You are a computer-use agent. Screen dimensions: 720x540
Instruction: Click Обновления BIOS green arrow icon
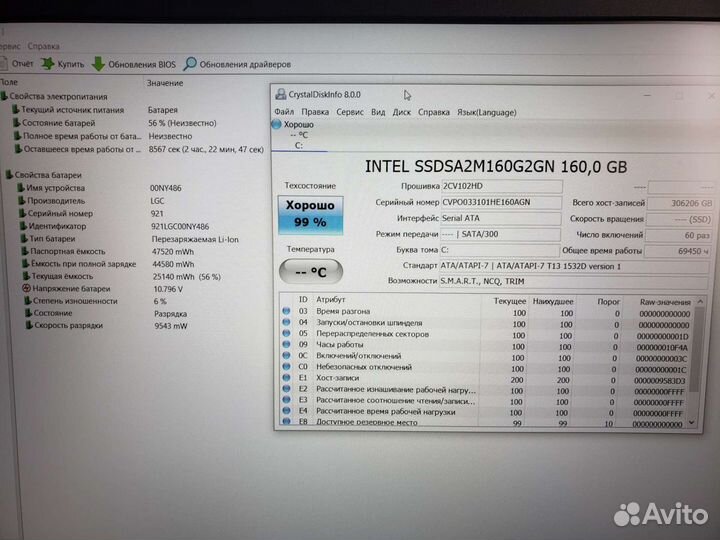[x=98, y=64]
